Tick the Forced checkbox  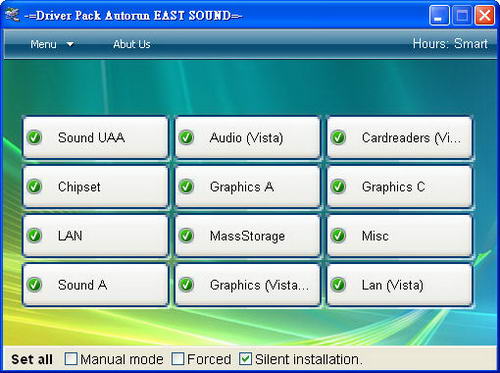coord(177,359)
